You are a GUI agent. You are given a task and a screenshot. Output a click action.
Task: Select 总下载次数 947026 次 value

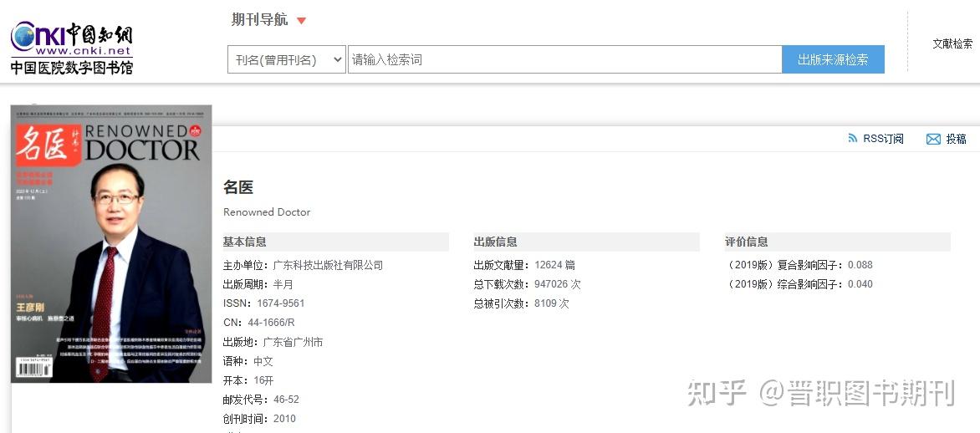pyautogui.click(x=558, y=284)
